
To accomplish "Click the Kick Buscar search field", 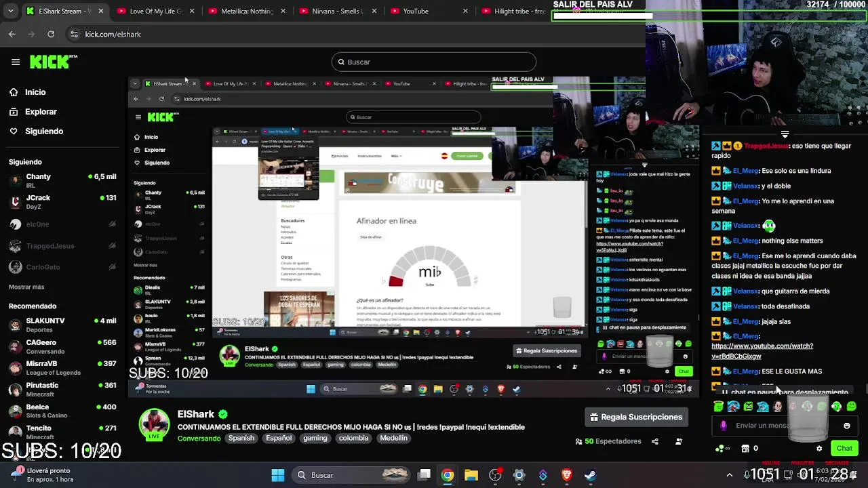I will [x=434, y=62].
